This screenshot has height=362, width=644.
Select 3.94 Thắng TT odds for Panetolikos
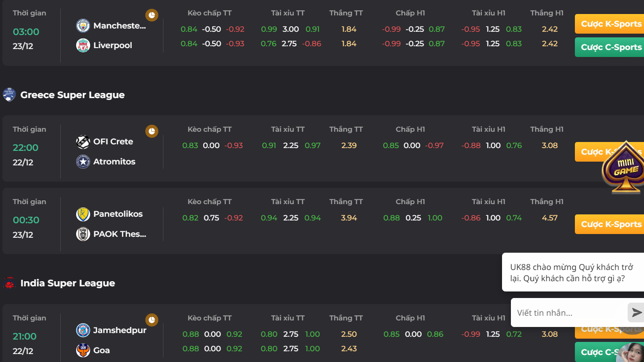pyautogui.click(x=349, y=218)
